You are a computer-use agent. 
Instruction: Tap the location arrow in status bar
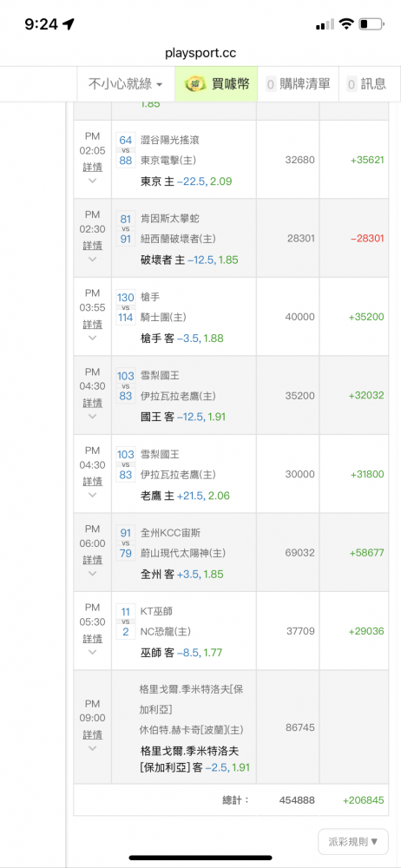pos(69,23)
